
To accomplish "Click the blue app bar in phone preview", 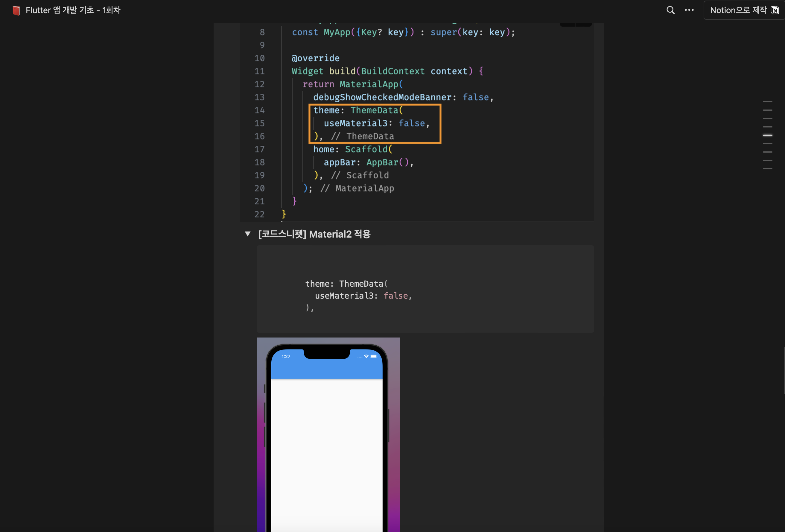I will tap(327, 364).
